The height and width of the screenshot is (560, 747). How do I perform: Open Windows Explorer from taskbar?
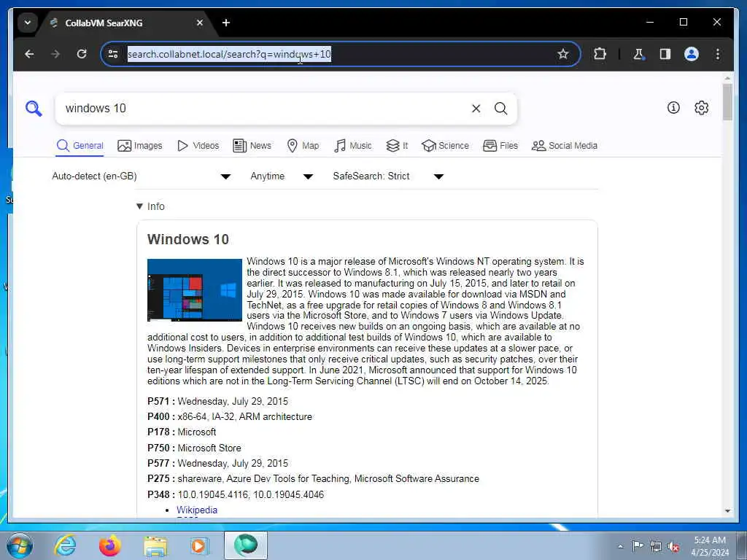(x=155, y=545)
